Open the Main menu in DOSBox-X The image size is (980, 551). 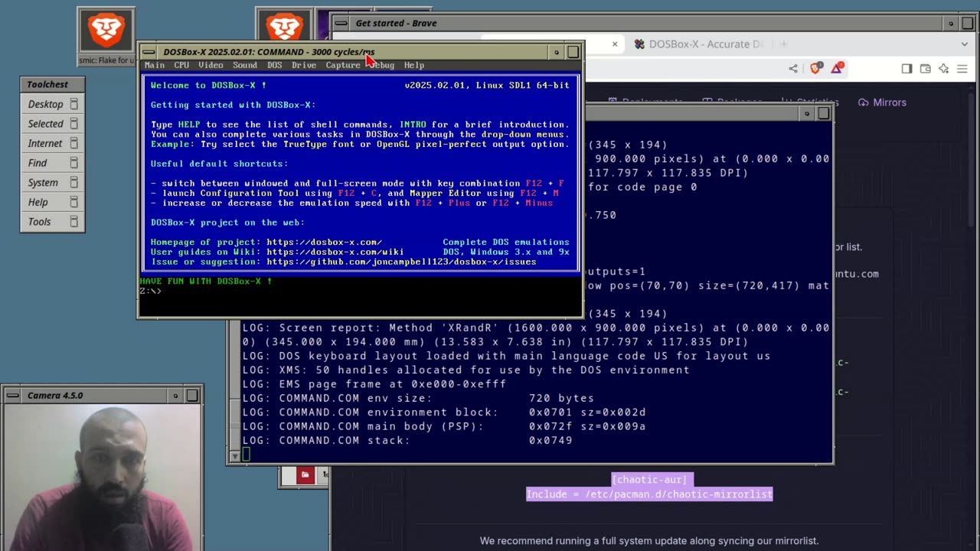[155, 65]
